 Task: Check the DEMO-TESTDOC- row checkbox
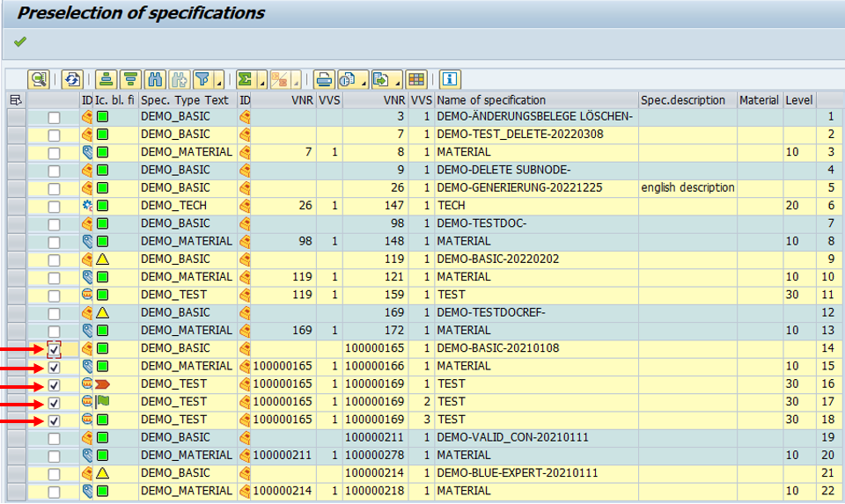click(54, 223)
